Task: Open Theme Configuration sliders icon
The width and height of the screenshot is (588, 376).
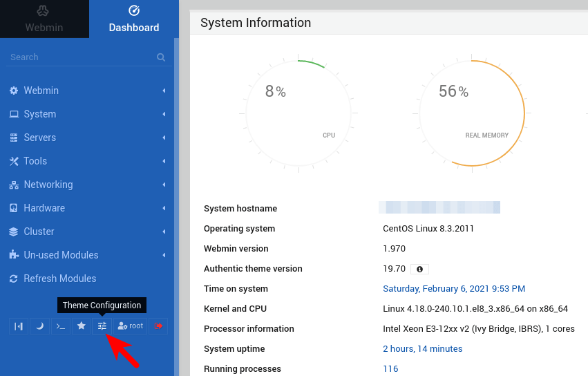Action: click(x=102, y=326)
